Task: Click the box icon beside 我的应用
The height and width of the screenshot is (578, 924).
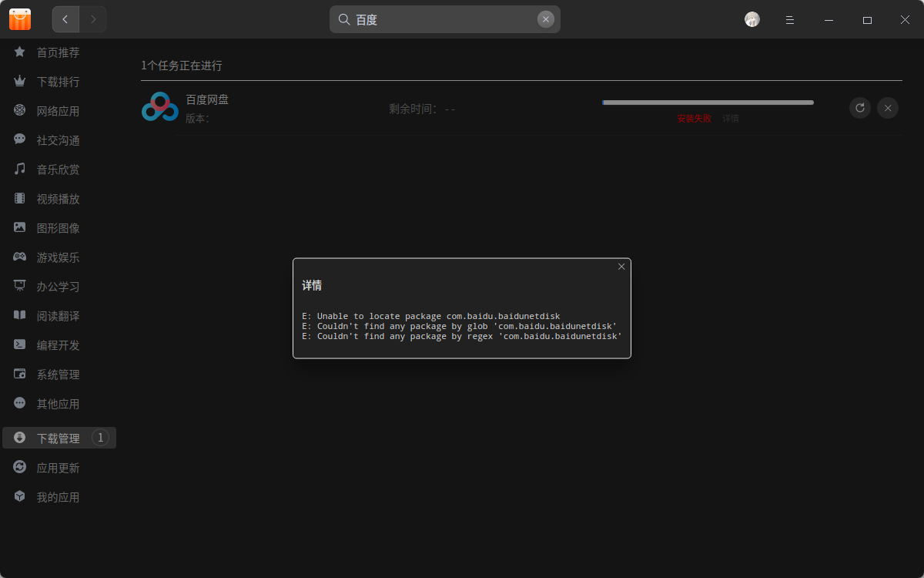Action: (20, 496)
